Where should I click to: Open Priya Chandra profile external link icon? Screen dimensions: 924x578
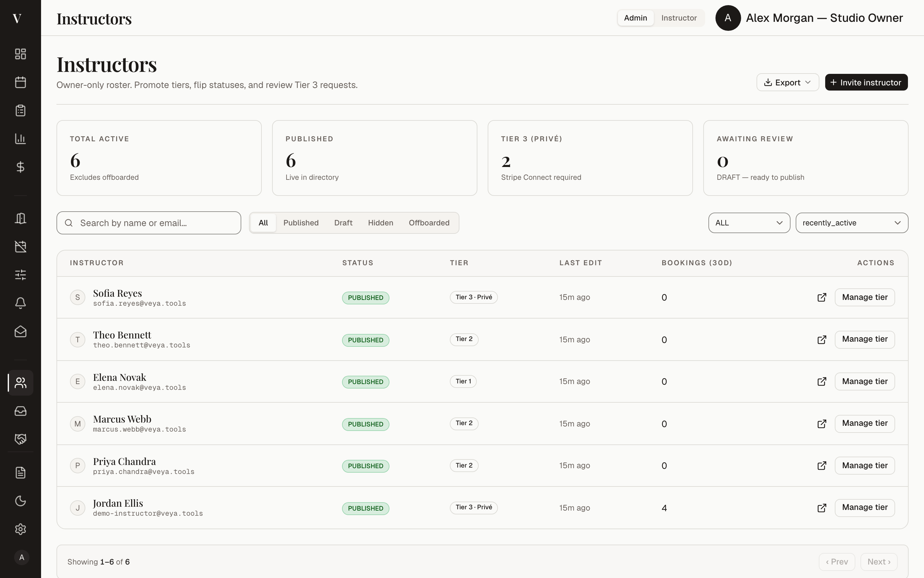[x=822, y=466]
